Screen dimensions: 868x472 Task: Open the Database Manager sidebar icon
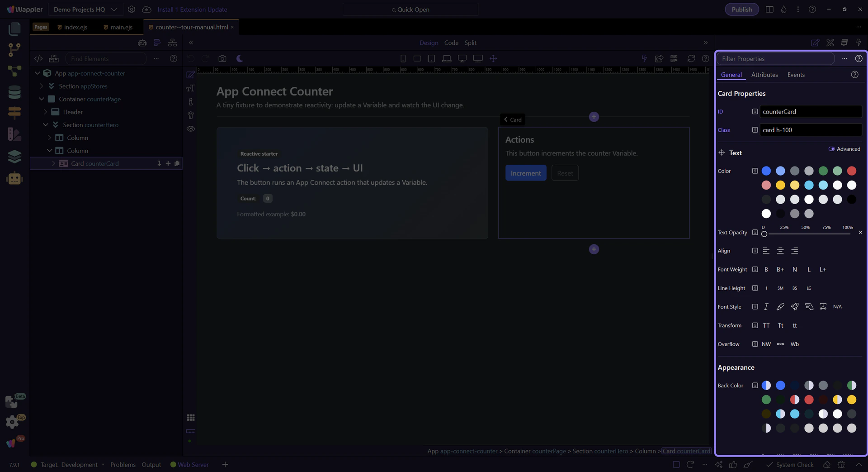point(14,92)
